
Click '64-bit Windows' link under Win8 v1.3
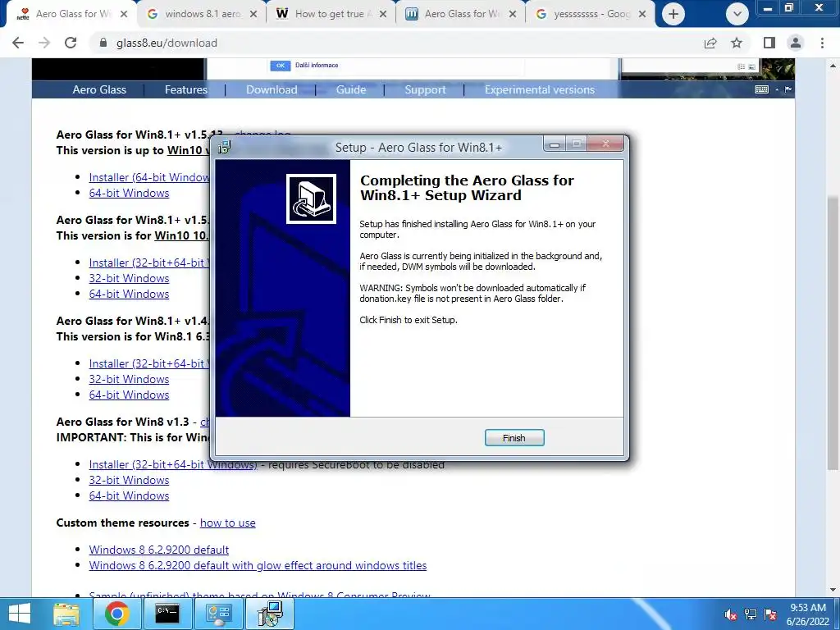(129, 495)
